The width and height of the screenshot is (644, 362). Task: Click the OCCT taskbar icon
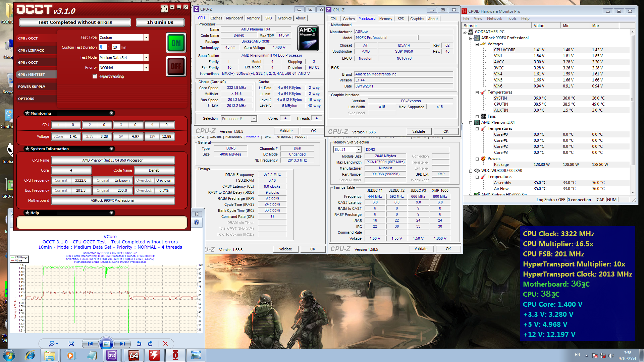point(175,355)
